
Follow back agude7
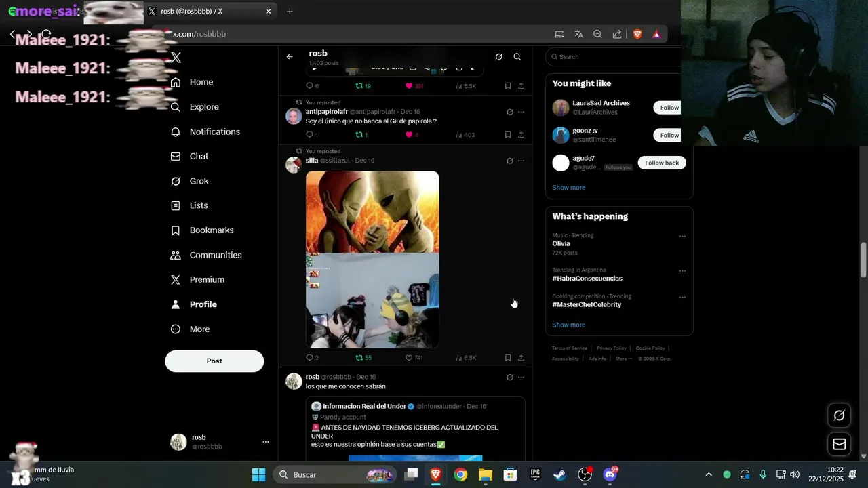(662, 163)
